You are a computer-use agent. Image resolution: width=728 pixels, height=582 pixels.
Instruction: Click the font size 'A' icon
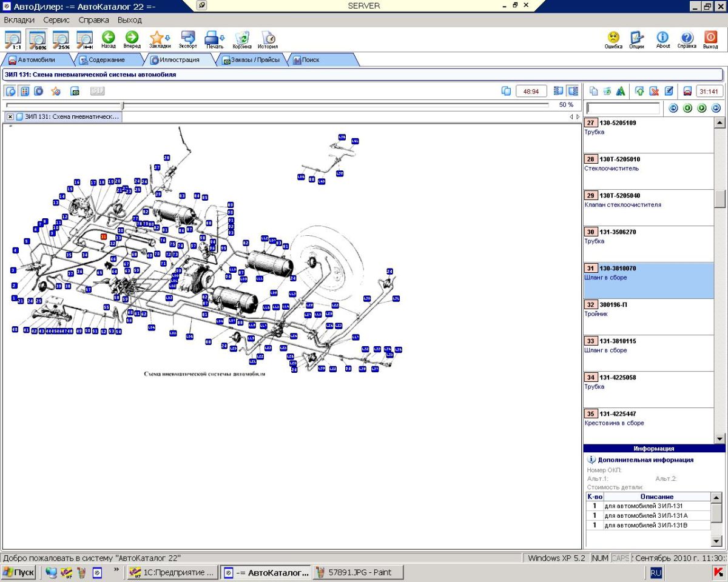(621, 91)
